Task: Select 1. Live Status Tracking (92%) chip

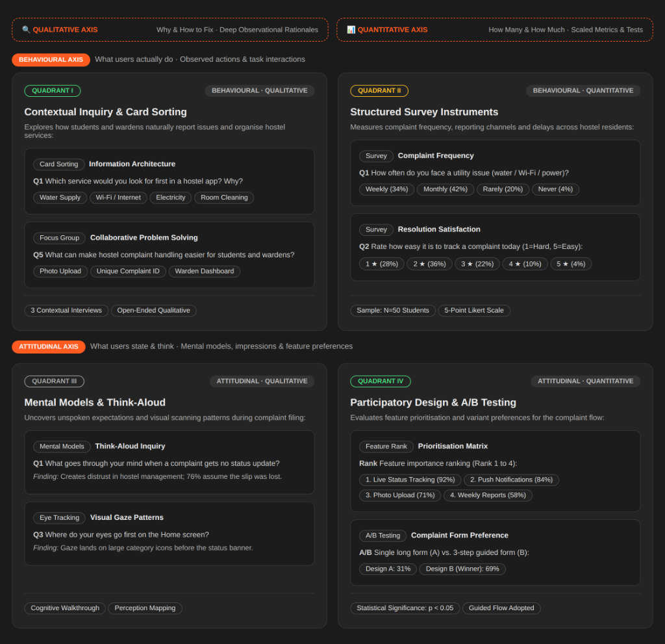Action: click(410, 480)
